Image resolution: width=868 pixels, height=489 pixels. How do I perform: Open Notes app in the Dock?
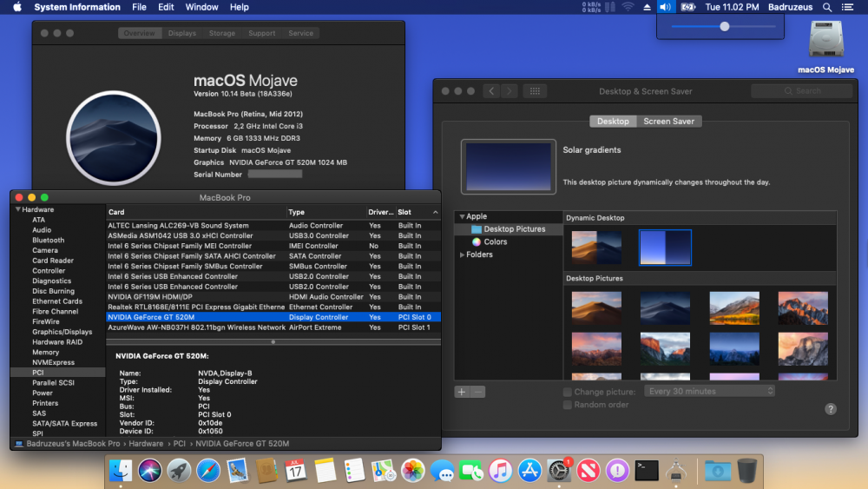pyautogui.click(x=325, y=470)
